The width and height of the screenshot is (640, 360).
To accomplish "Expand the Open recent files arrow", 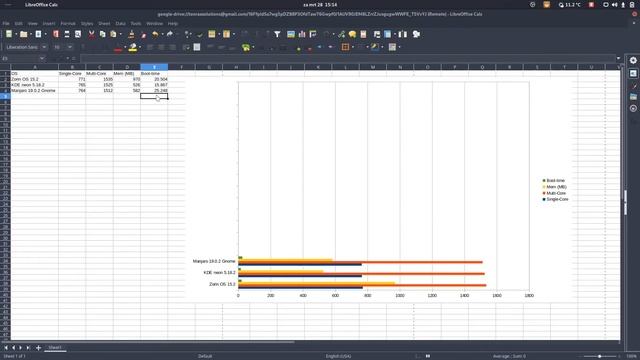I will 30,34.
